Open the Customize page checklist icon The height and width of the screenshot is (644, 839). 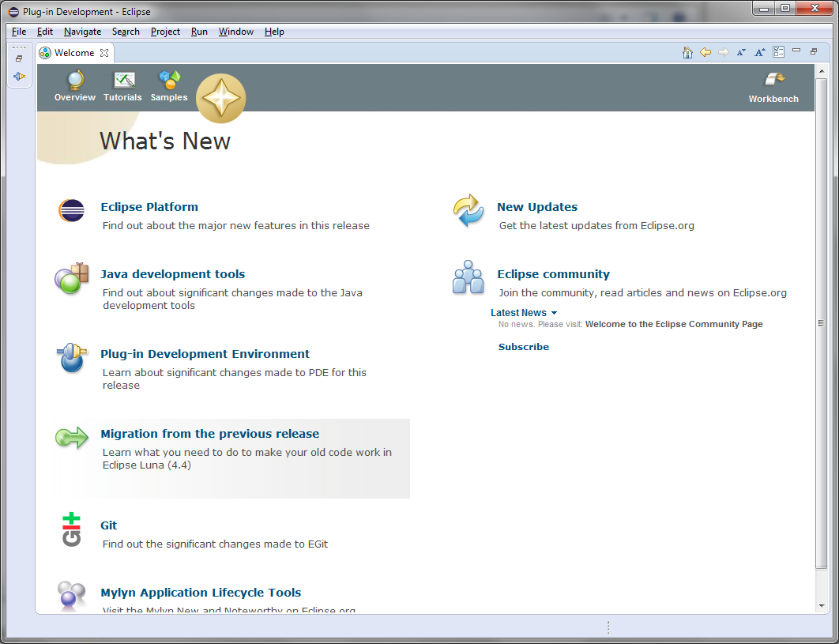(x=778, y=52)
